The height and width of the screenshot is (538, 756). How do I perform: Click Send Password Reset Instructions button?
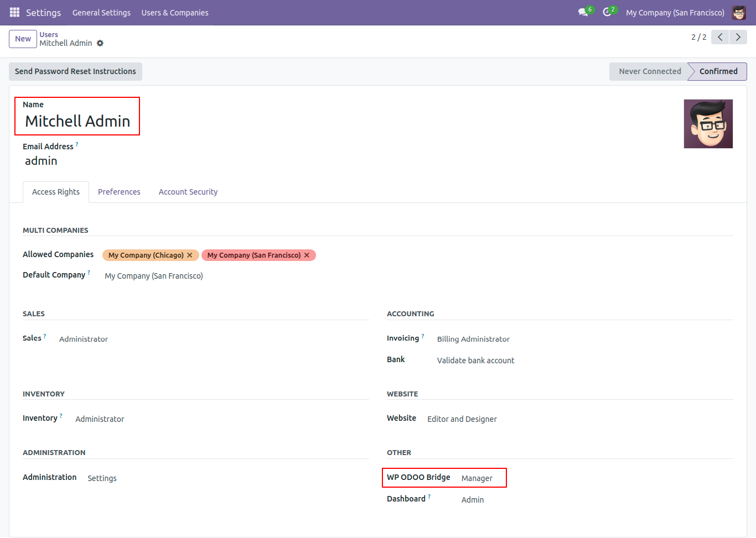point(75,71)
